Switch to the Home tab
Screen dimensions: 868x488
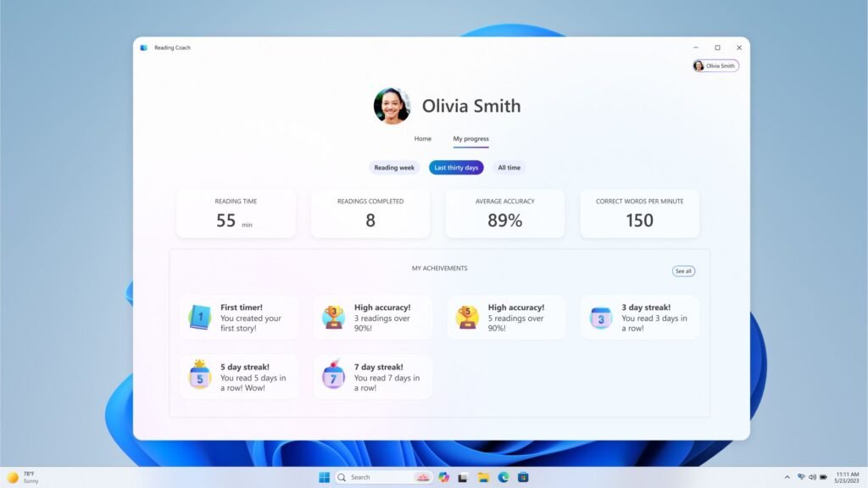422,139
